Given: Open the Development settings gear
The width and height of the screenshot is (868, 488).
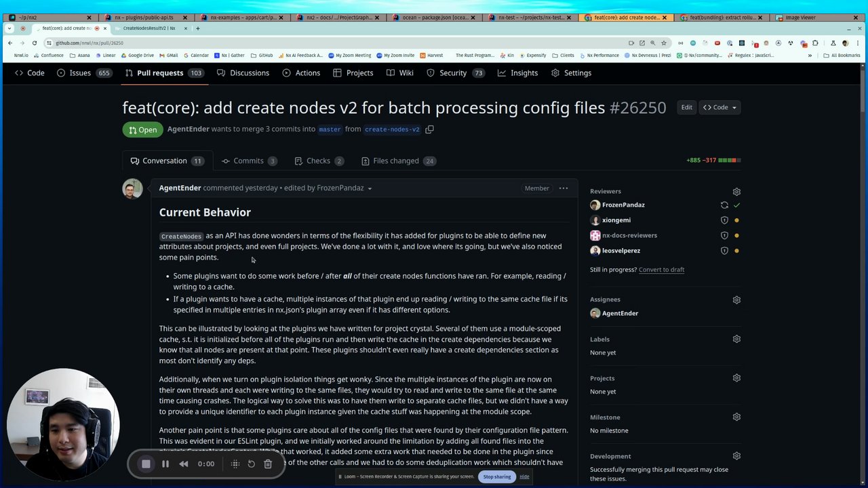Looking at the screenshot, I should pyautogui.click(x=736, y=456).
